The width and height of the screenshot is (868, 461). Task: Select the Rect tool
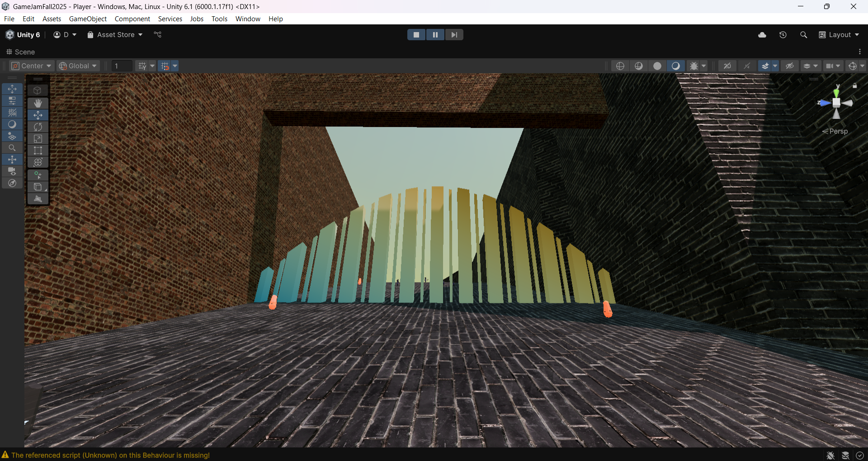coord(38,151)
